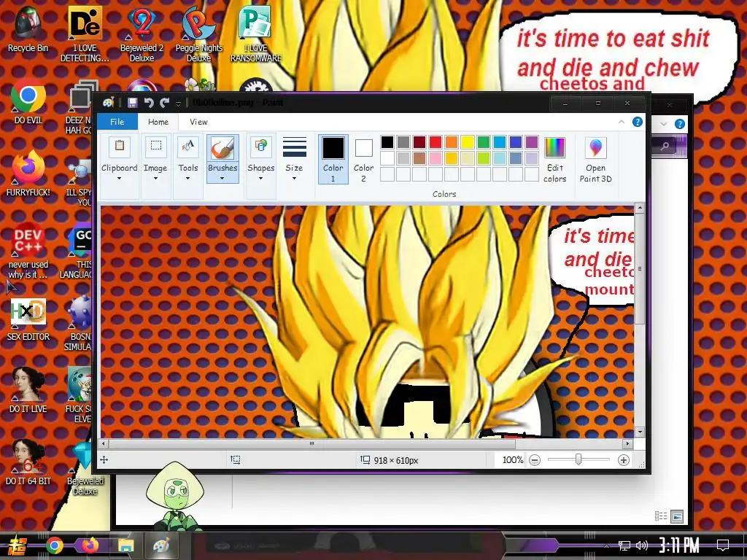
Task: Open the Recycle Bin desktop icon
Action: pos(28,29)
